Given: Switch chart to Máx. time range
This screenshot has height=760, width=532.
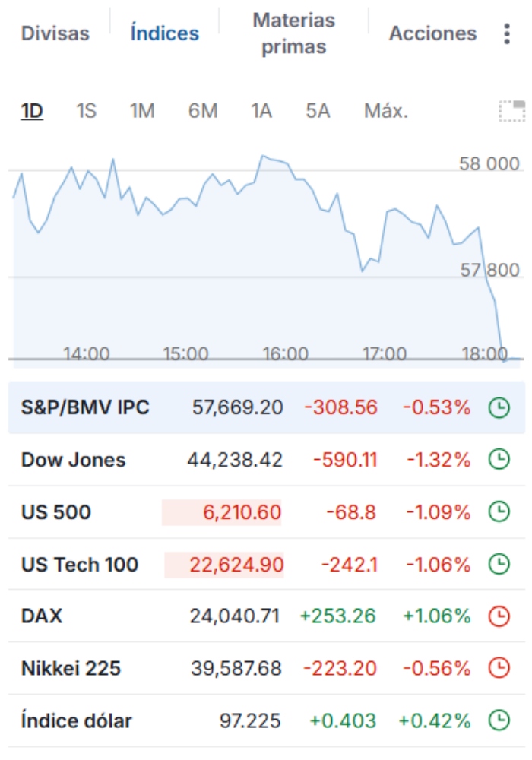Looking at the screenshot, I should click(x=386, y=112).
